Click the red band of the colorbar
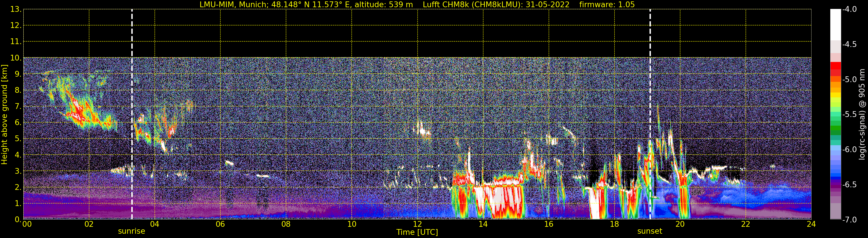Viewport: 868px width, 238px height. coord(836,69)
